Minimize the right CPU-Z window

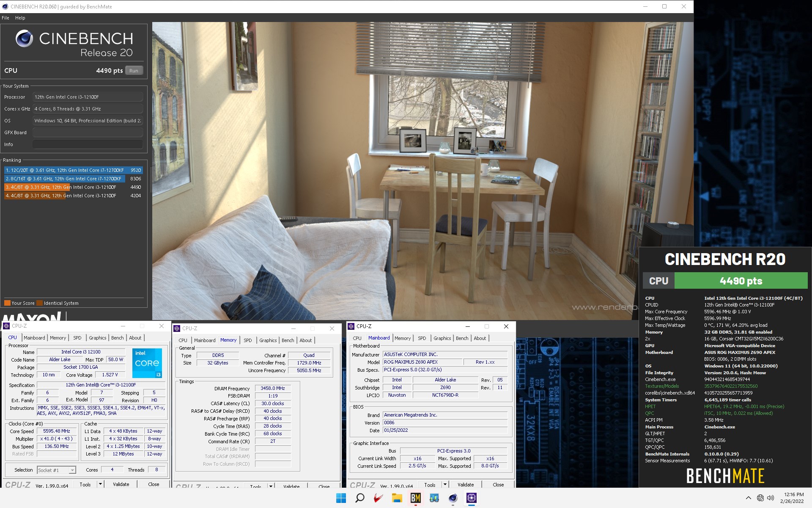click(x=468, y=326)
